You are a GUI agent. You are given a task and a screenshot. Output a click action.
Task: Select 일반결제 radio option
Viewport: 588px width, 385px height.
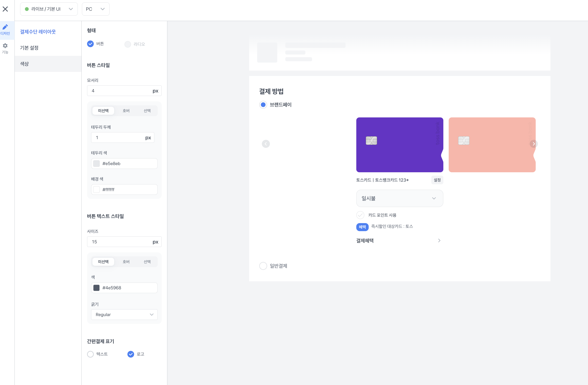(263, 266)
